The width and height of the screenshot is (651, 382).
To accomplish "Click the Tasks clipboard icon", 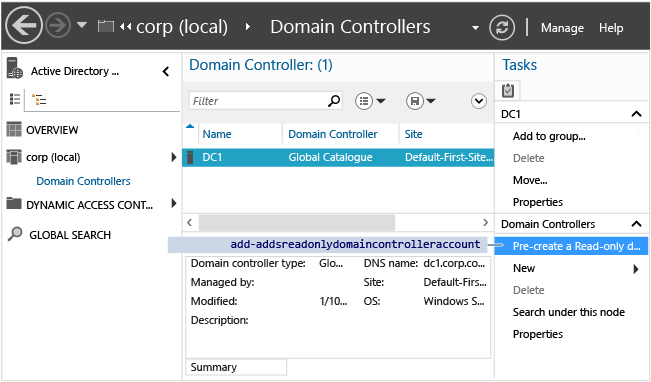I will tap(508, 90).
